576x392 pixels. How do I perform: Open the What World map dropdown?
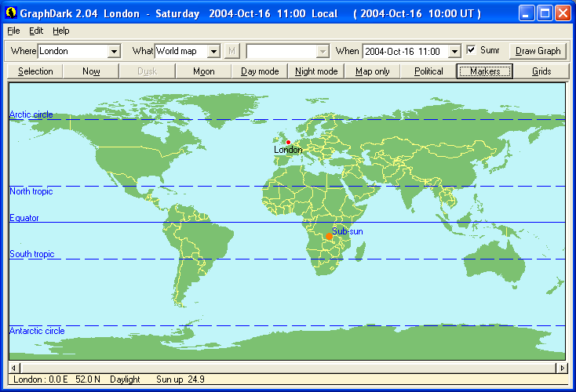(x=213, y=51)
